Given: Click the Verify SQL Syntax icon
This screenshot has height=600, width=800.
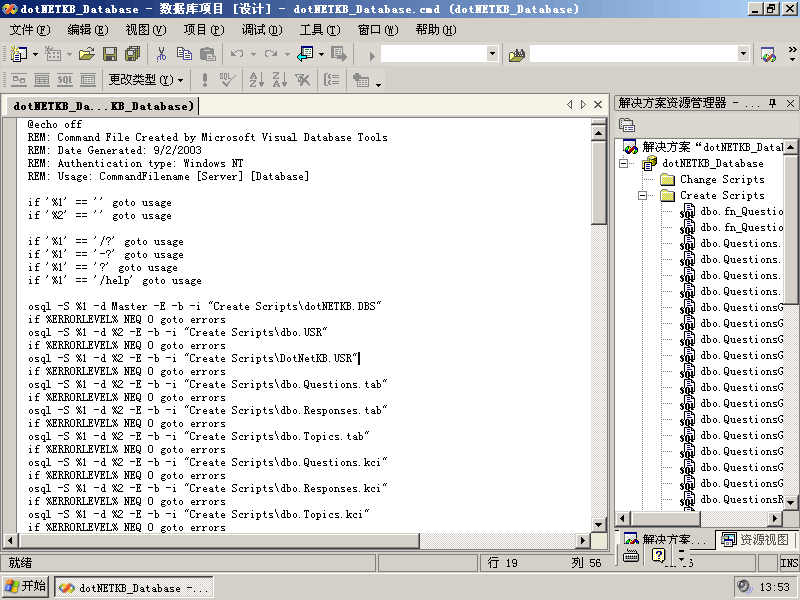Looking at the screenshot, I should click(227, 80).
